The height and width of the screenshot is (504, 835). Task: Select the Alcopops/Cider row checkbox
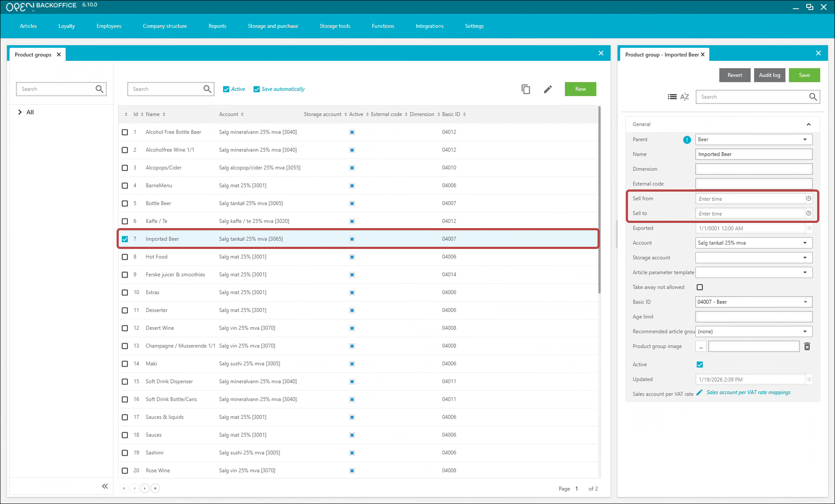125,168
